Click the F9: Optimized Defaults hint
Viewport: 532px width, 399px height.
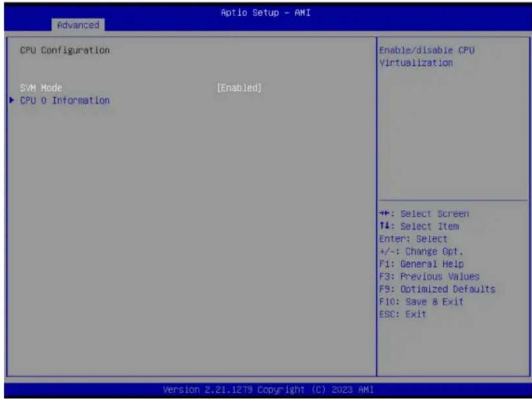(438, 289)
